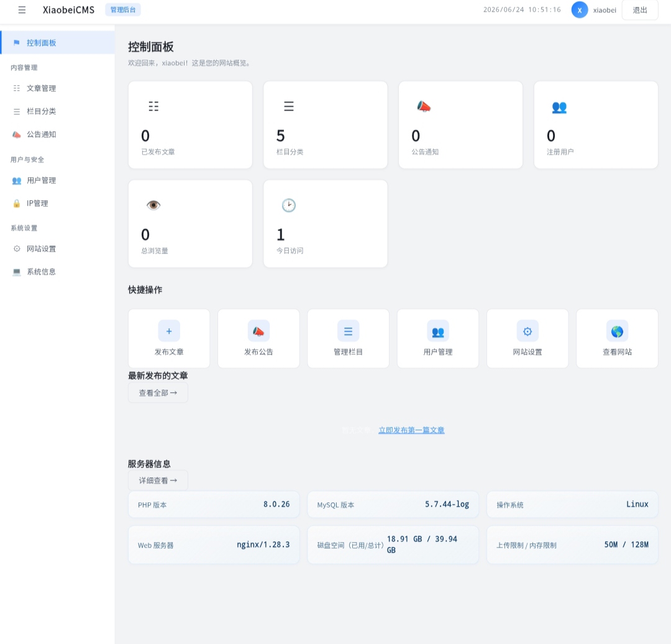Select 公告通知 in the sidebar
This screenshot has width=671, height=644.
coord(58,134)
